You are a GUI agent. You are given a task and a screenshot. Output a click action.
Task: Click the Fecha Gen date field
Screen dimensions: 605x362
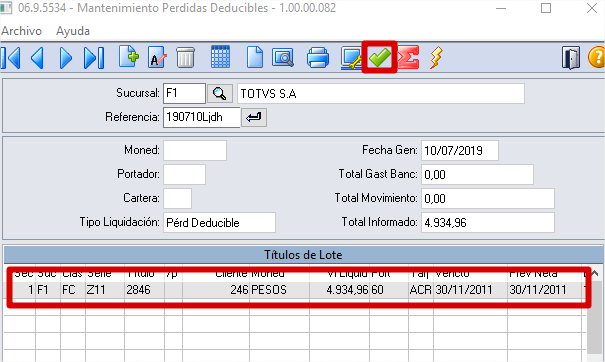tap(460, 150)
